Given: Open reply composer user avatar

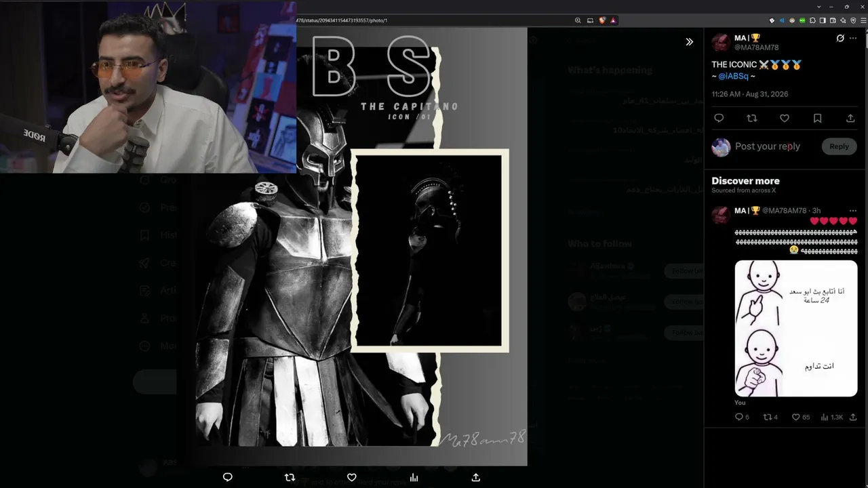Looking at the screenshot, I should click(x=721, y=146).
